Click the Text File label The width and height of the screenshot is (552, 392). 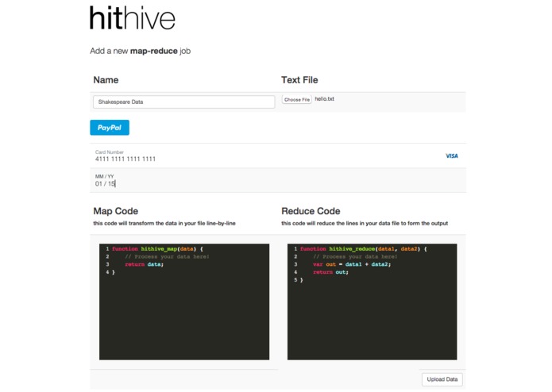pos(299,80)
